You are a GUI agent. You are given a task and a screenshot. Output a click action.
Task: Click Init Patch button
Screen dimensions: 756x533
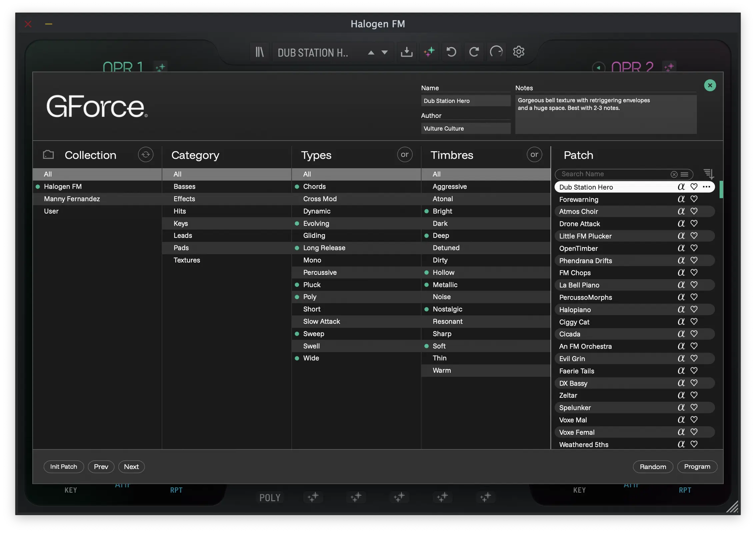(x=64, y=467)
